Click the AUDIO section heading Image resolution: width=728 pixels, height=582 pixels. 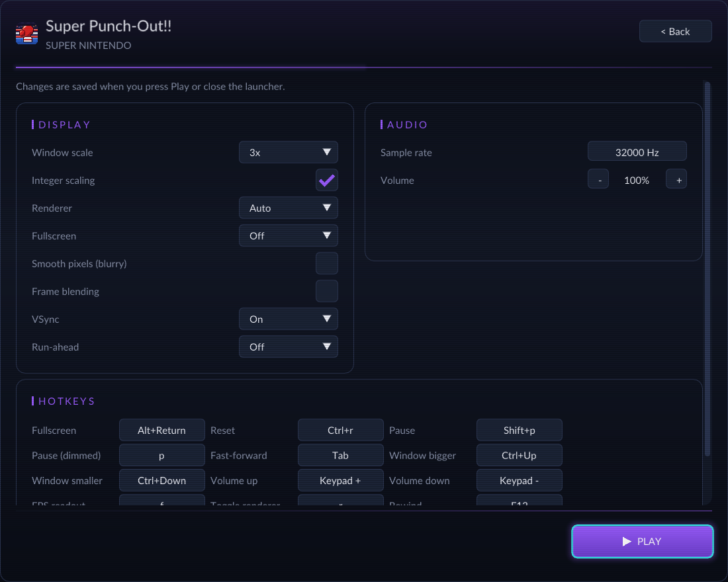click(x=407, y=124)
